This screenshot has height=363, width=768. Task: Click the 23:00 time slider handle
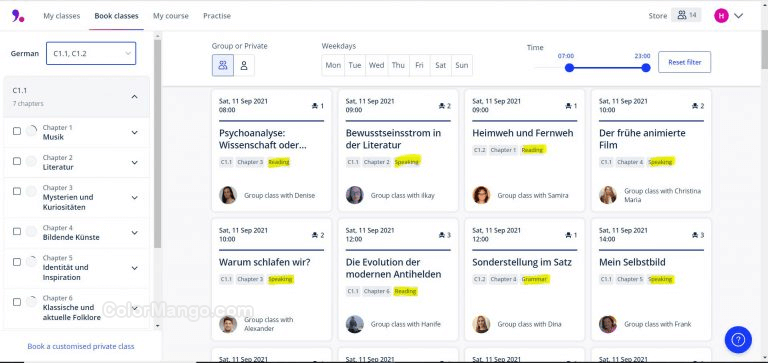[646, 68]
